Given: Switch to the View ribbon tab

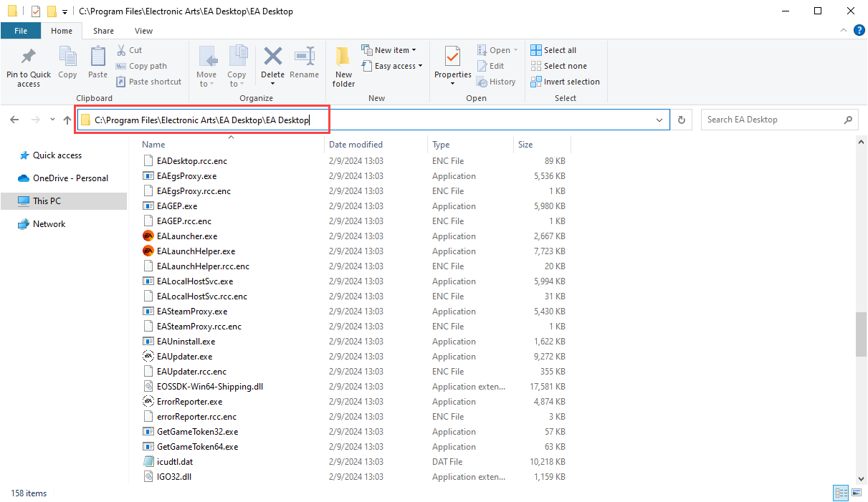Looking at the screenshot, I should coord(143,31).
